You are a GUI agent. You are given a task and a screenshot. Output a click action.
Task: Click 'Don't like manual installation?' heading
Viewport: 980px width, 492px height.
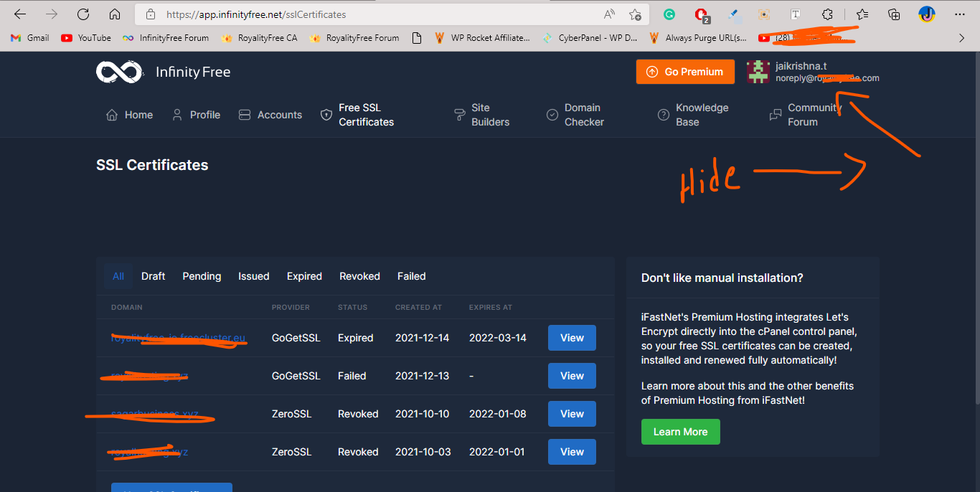click(x=722, y=278)
